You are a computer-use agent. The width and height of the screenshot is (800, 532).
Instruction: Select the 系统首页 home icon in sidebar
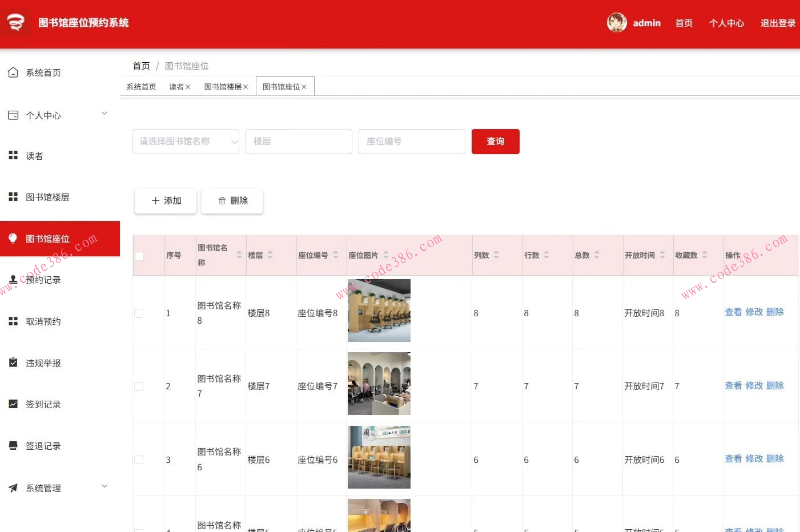coord(13,72)
